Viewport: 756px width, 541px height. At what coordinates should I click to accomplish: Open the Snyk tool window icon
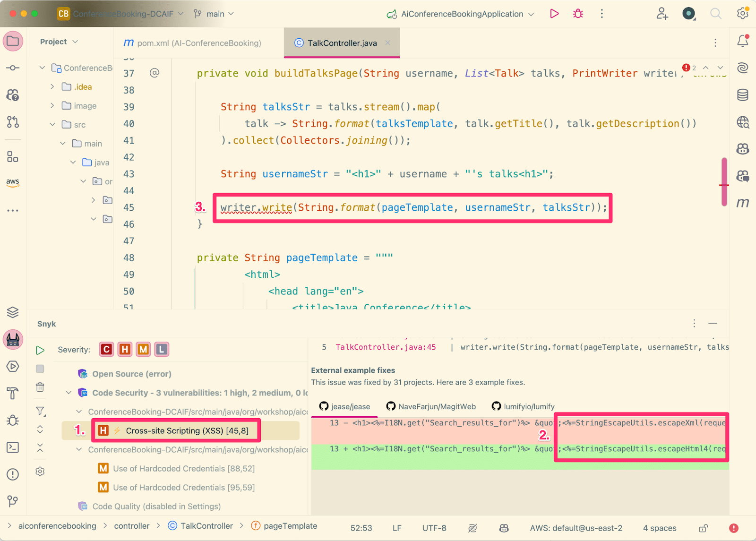click(13, 339)
